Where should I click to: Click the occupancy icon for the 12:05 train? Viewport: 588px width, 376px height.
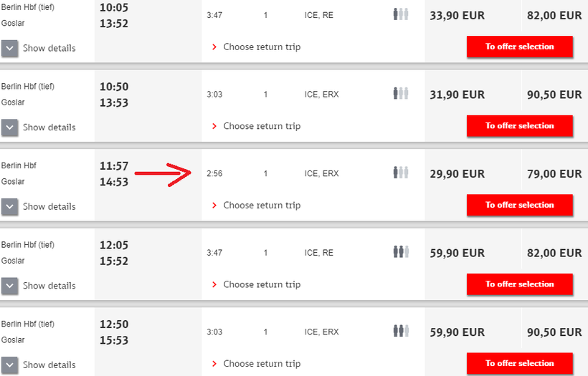click(x=400, y=252)
